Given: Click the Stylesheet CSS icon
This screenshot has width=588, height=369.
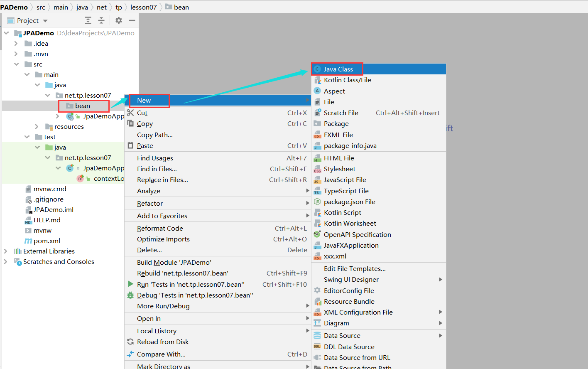Looking at the screenshot, I should [318, 169].
